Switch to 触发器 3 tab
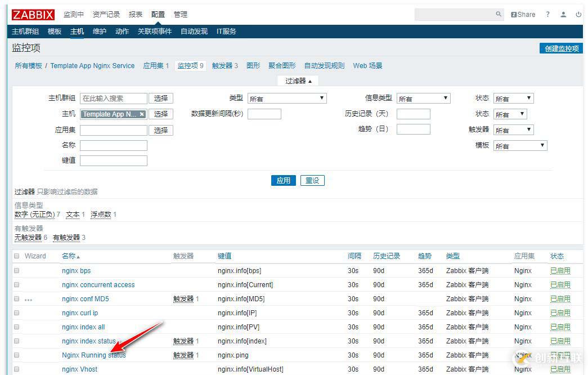The width and height of the screenshot is (588, 375). pyautogui.click(x=225, y=66)
